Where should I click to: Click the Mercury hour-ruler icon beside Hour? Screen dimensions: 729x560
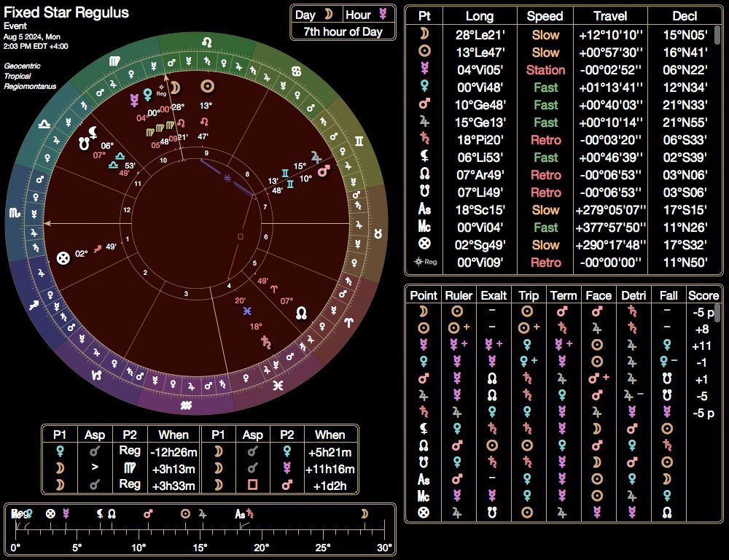click(x=383, y=14)
